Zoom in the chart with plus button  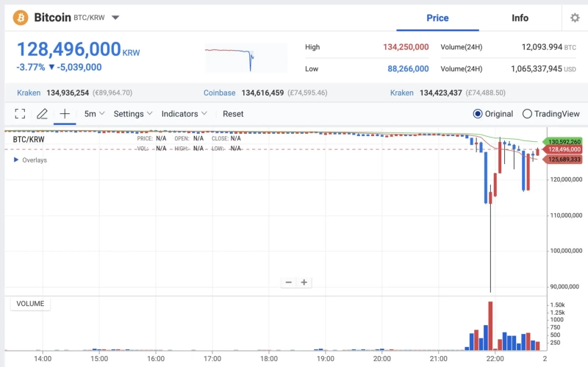[x=304, y=282]
